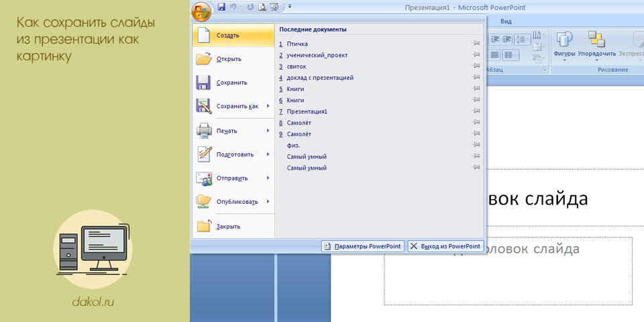The image size is (644, 322).
Task: Click the Подготовить checklist icon
Action: [x=204, y=154]
